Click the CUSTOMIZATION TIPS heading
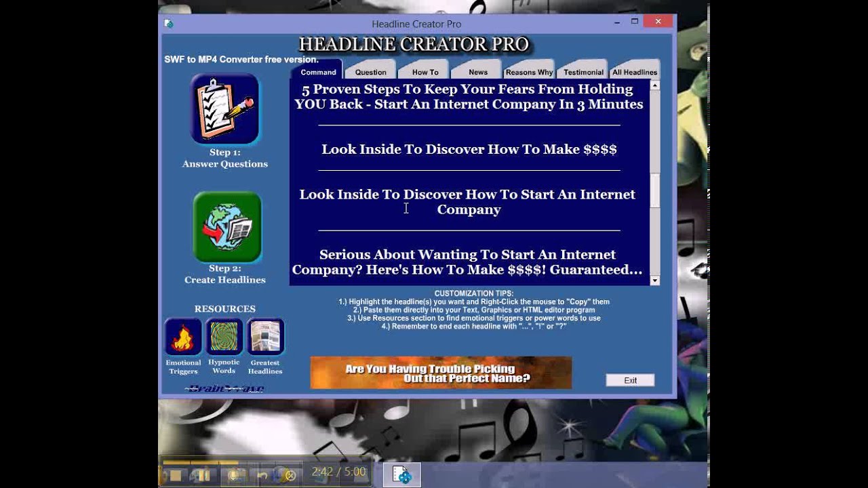This screenshot has height=488, width=868. pos(474,293)
